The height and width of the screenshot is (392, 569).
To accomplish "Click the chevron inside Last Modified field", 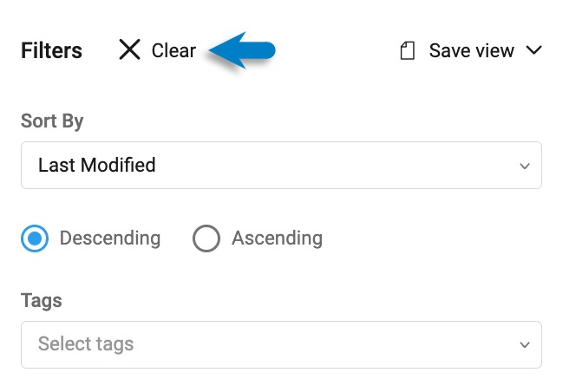I will 525,167.
